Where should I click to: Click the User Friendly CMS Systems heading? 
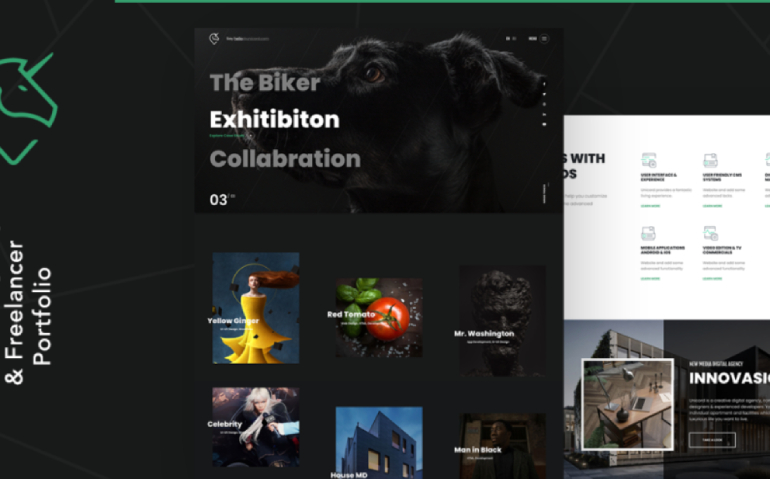pyautogui.click(x=722, y=177)
